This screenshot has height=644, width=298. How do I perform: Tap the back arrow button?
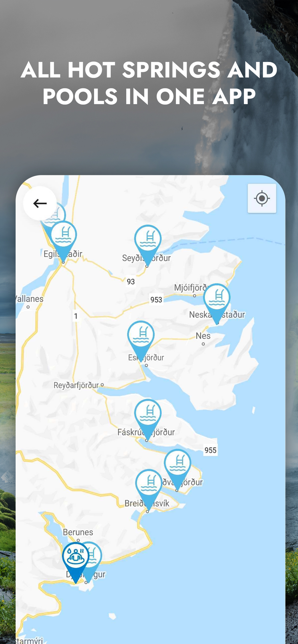point(40,203)
